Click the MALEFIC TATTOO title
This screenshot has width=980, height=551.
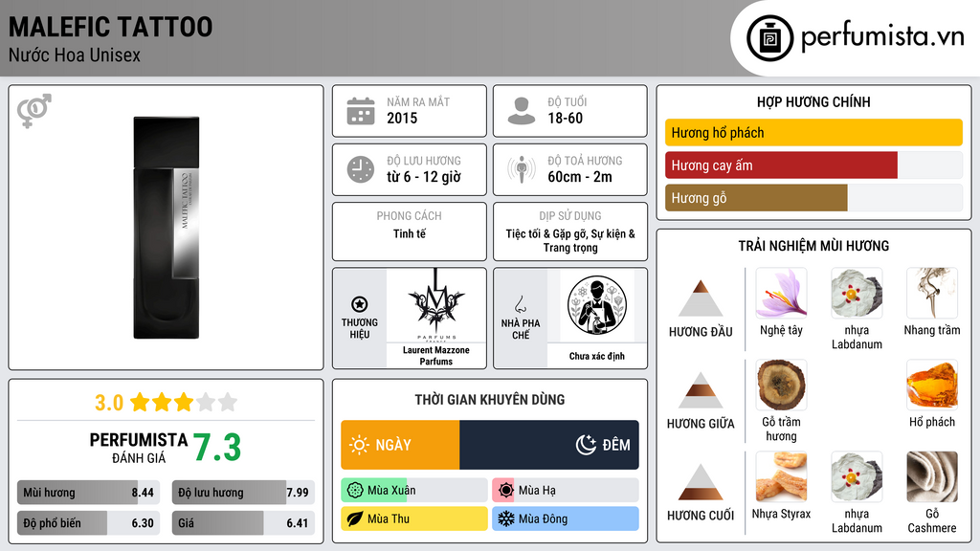111,27
